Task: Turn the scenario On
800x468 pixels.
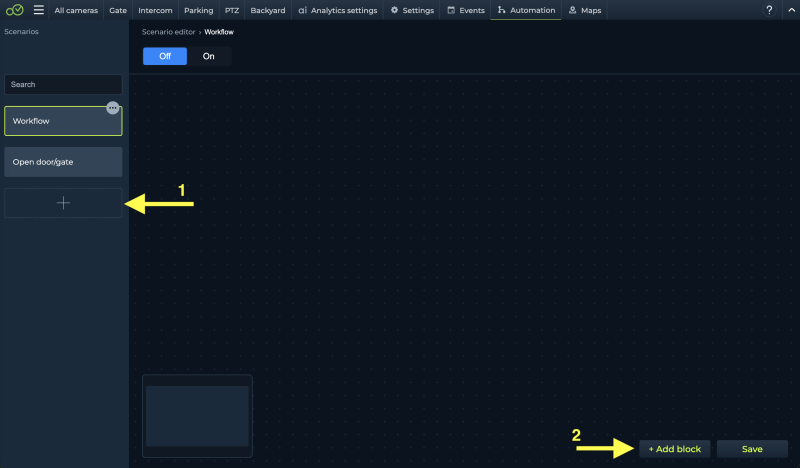Action: [209, 56]
